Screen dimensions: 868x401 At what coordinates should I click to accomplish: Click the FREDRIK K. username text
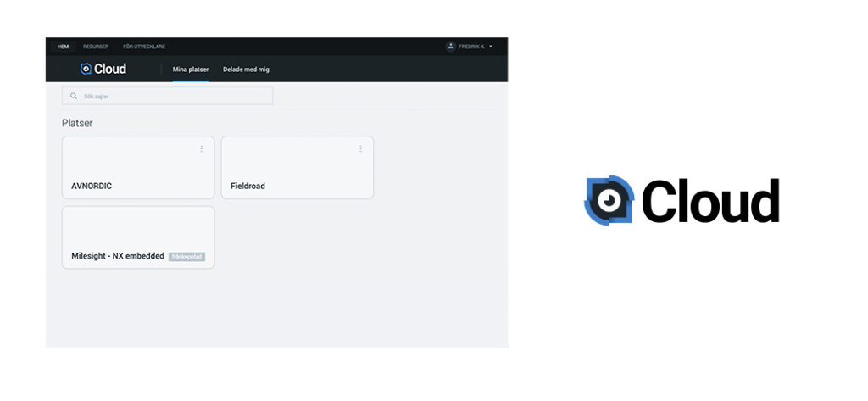tap(471, 47)
